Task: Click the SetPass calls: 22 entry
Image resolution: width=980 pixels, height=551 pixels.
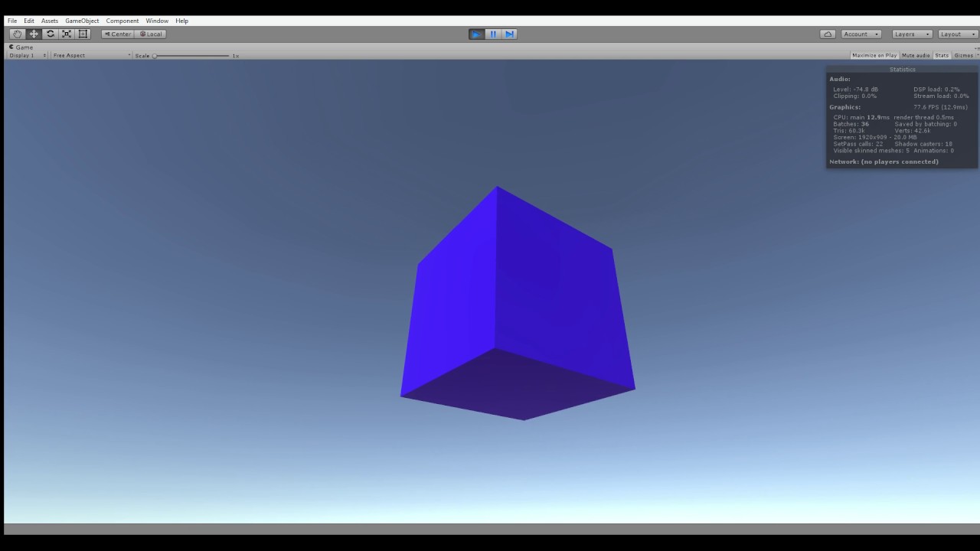Action: 857,144
